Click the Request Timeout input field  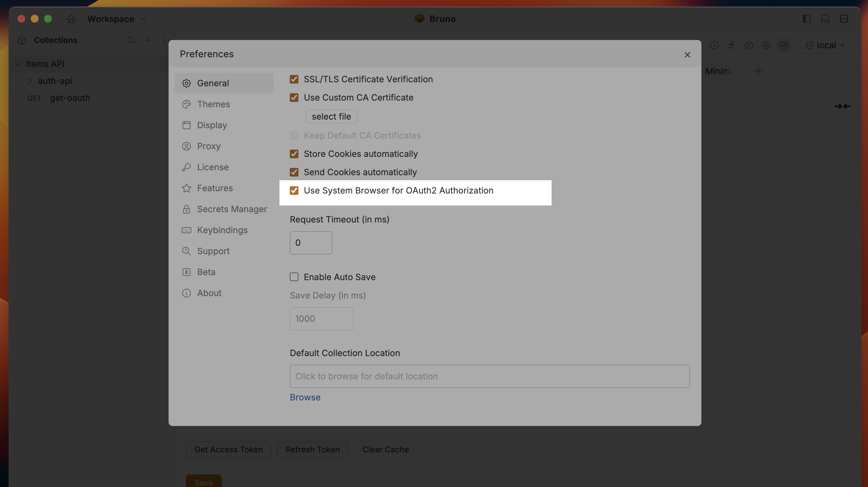click(x=311, y=242)
